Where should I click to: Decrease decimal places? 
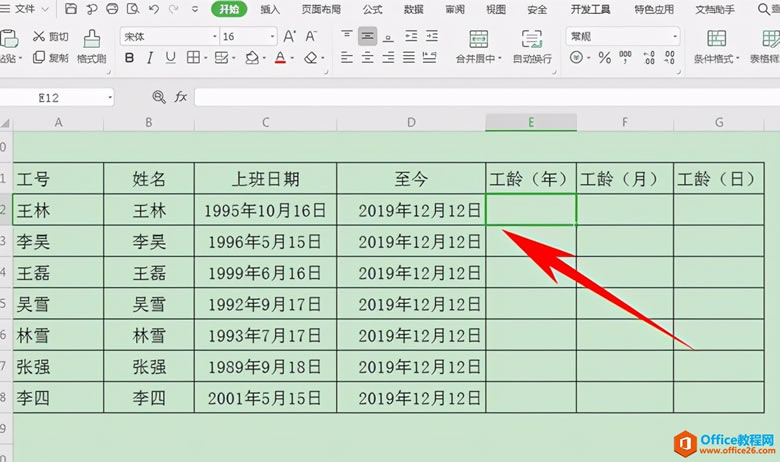pyautogui.click(x=670, y=58)
